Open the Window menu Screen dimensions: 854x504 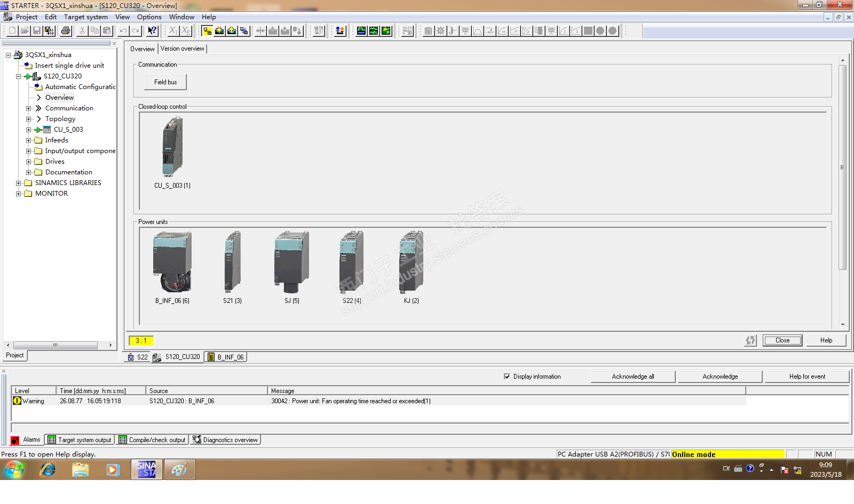pyautogui.click(x=181, y=17)
